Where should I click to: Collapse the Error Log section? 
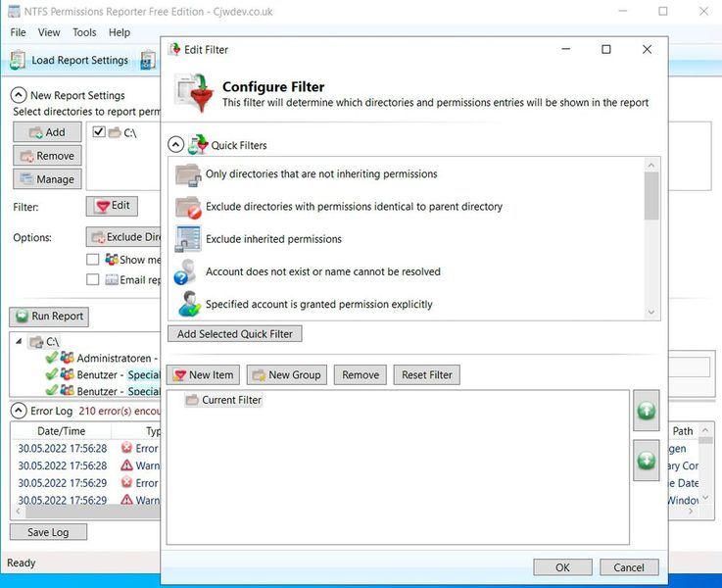19,411
